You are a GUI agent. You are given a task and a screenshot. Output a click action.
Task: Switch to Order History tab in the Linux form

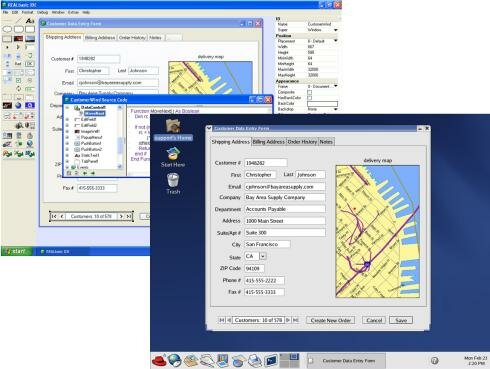(302, 142)
